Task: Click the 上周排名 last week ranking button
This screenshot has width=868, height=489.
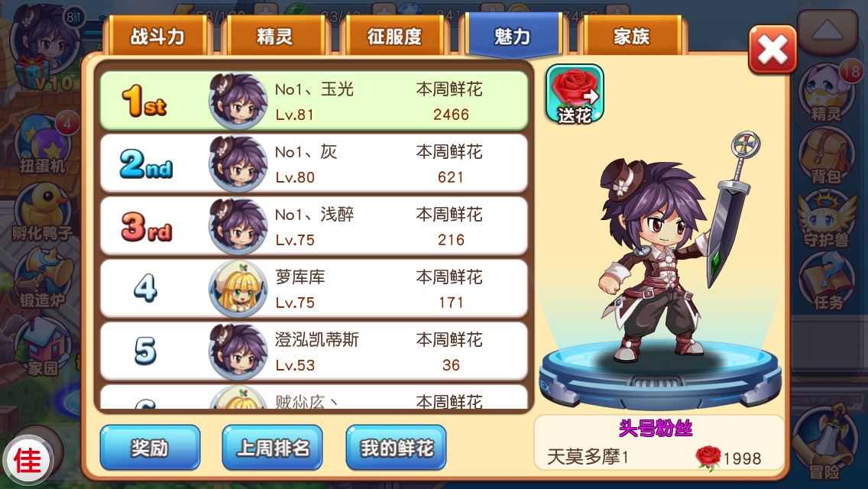Action: click(272, 448)
